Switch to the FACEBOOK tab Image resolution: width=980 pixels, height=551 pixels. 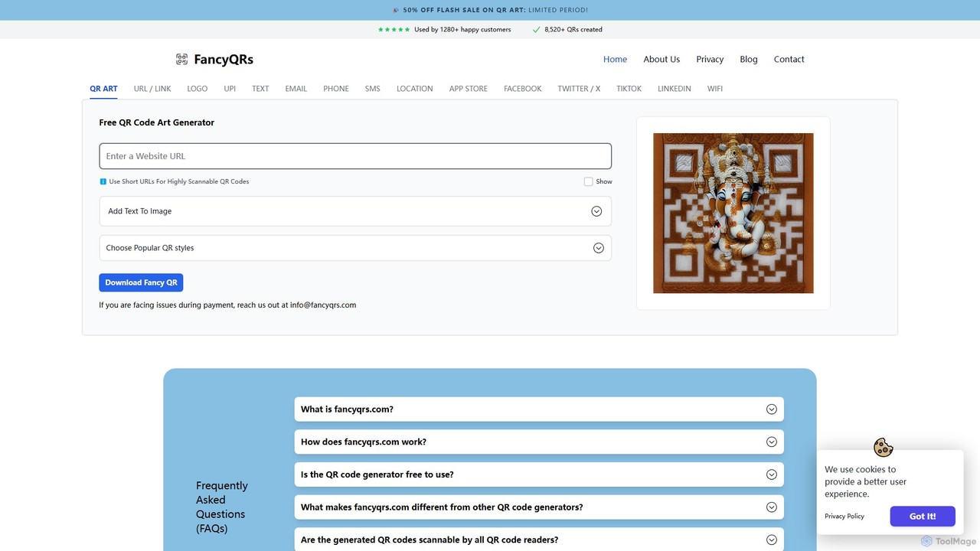[523, 89]
